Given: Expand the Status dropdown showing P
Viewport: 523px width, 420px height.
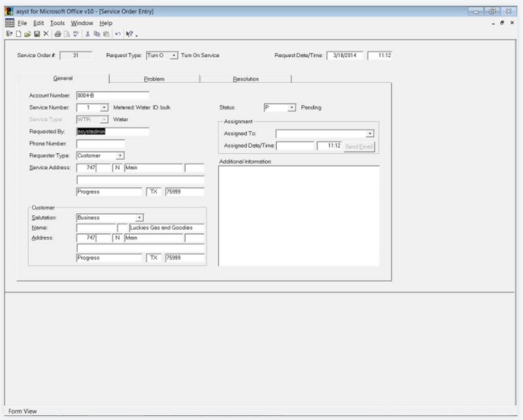Looking at the screenshot, I should click(x=291, y=107).
